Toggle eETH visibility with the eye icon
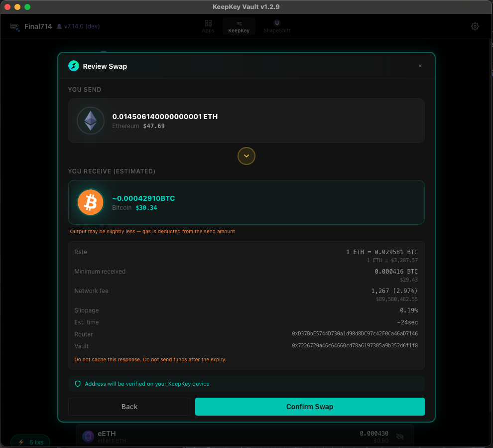 coord(399,437)
